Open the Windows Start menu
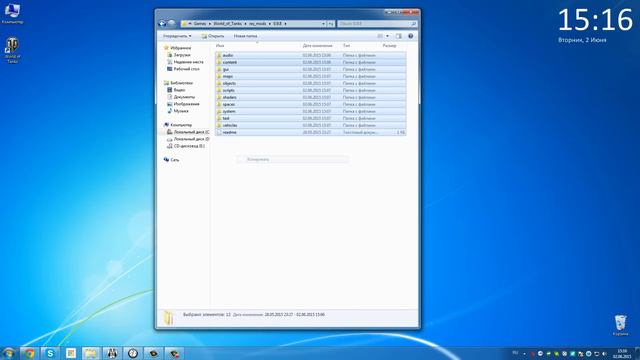Screen dimensions: 640x360 point(9,353)
